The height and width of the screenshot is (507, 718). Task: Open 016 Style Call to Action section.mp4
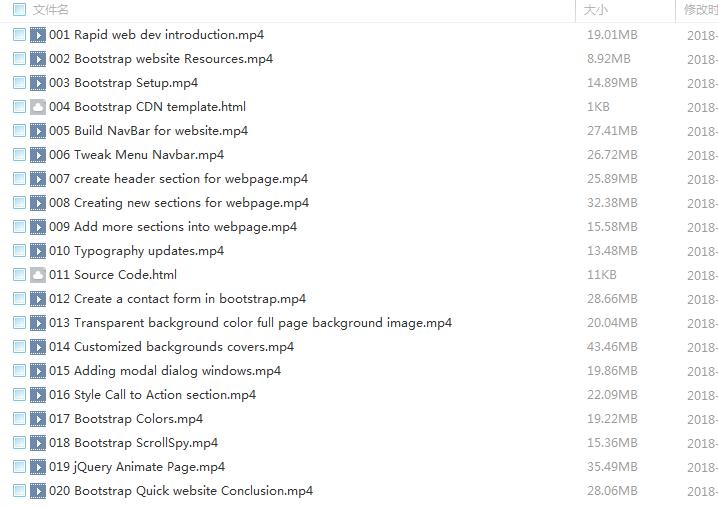tap(152, 395)
